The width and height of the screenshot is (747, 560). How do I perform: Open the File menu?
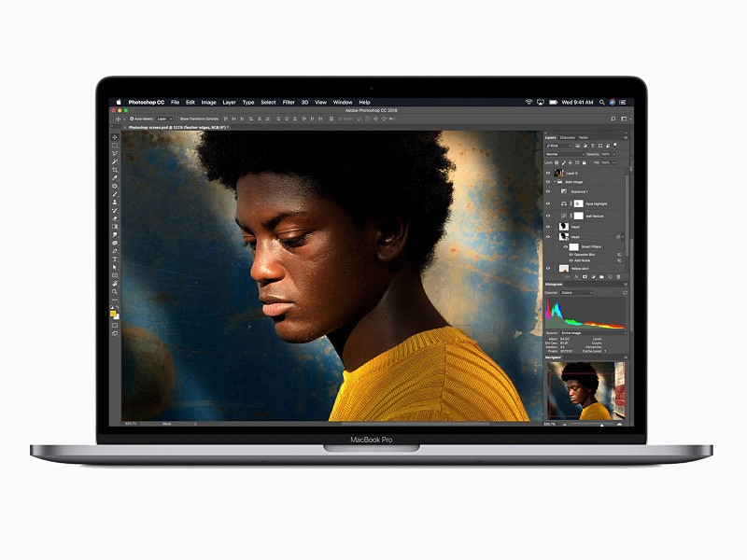pos(175,102)
